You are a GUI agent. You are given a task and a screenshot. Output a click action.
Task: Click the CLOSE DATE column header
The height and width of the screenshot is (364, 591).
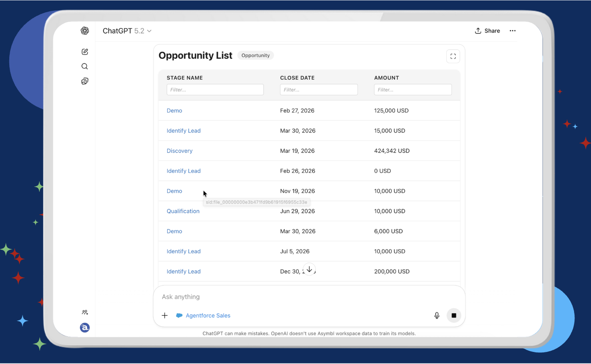(298, 78)
